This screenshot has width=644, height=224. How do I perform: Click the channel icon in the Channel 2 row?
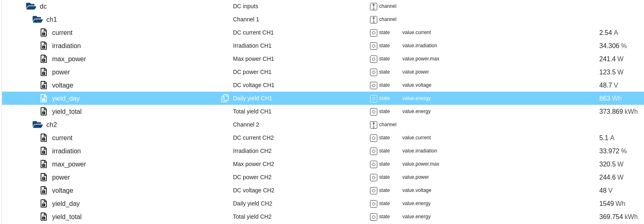[x=373, y=125]
